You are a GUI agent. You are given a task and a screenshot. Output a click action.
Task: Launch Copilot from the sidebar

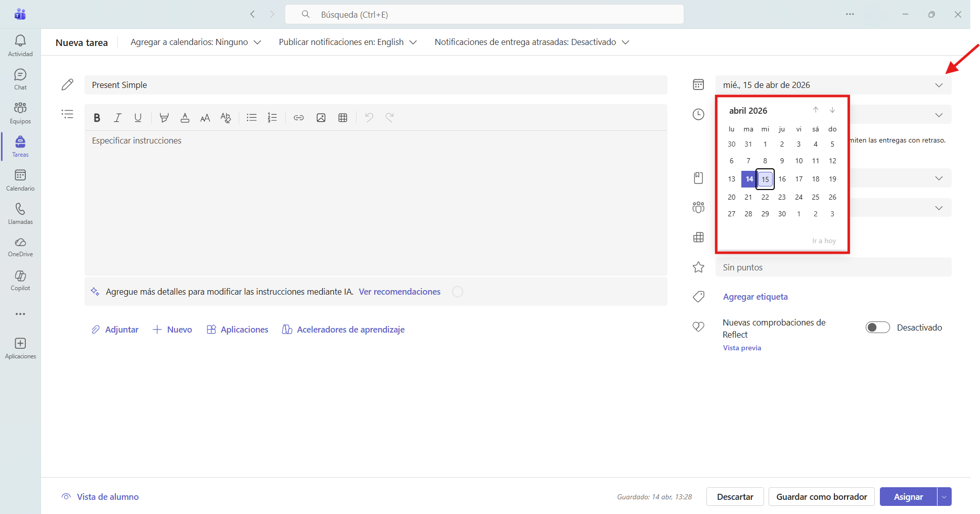point(20,281)
